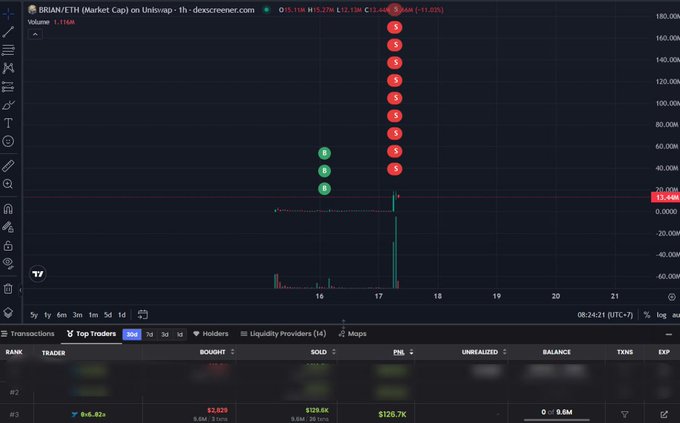Click the TradingView logo on chart

(x=38, y=274)
